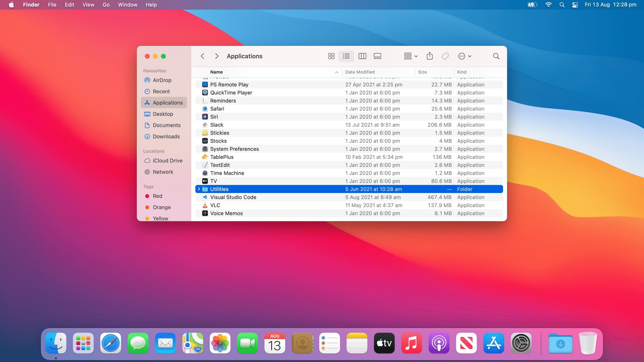Screen dimensions: 644x362
Task: Open AirDrop in the sidebar
Action: pos(164,80)
